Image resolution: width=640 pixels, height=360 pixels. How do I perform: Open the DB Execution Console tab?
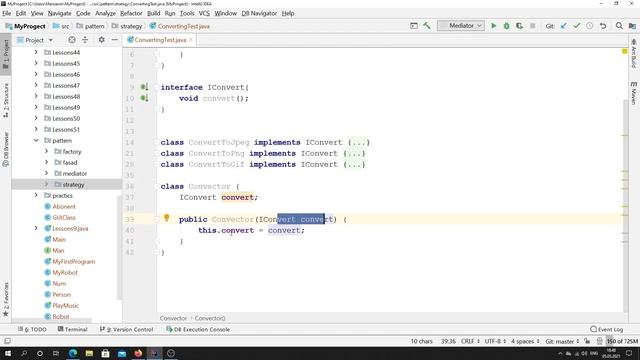pos(198,329)
